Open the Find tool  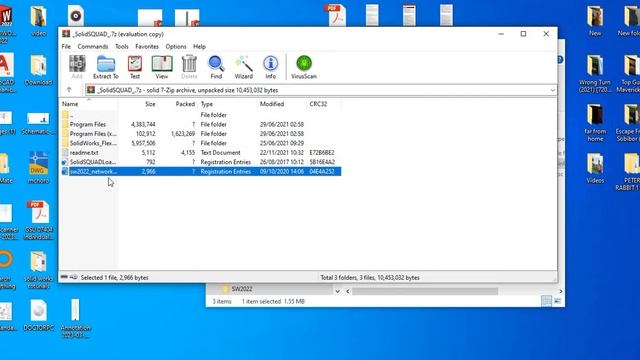click(216, 67)
